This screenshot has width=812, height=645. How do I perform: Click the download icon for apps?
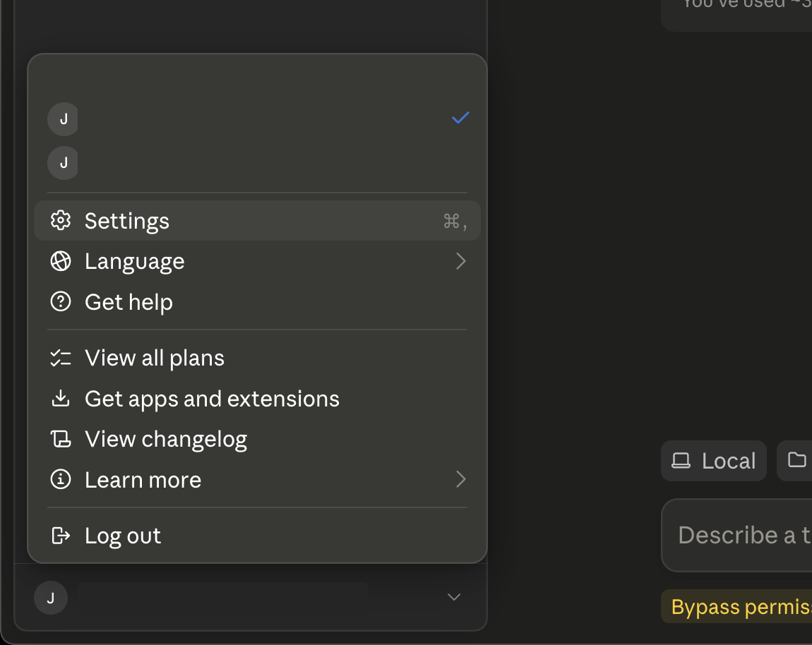point(61,398)
